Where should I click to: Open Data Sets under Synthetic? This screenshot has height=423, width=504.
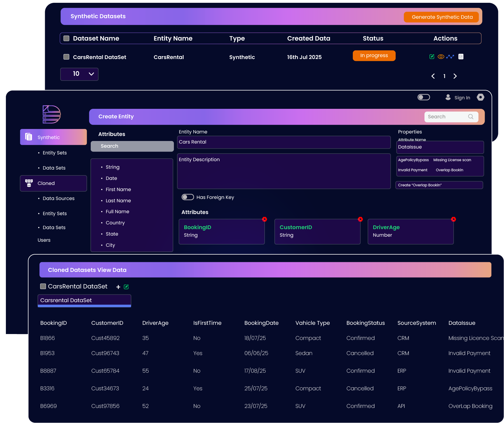[x=54, y=168]
